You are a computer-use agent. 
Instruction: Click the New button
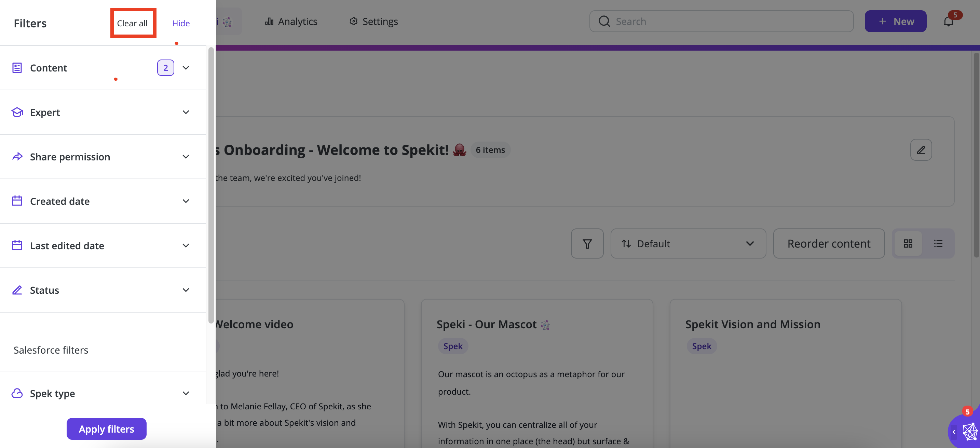tap(895, 21)
